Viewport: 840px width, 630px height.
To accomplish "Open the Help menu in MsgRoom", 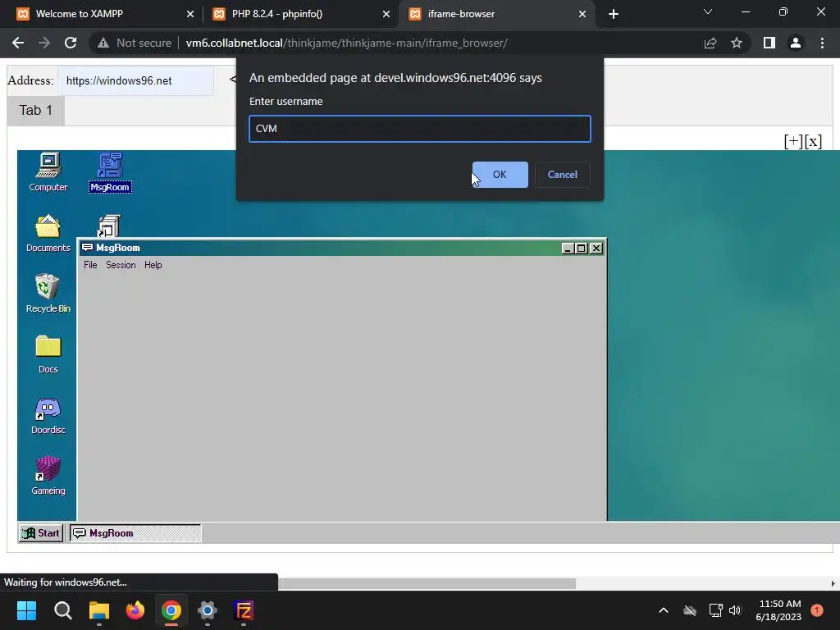I will pos(153,265).
